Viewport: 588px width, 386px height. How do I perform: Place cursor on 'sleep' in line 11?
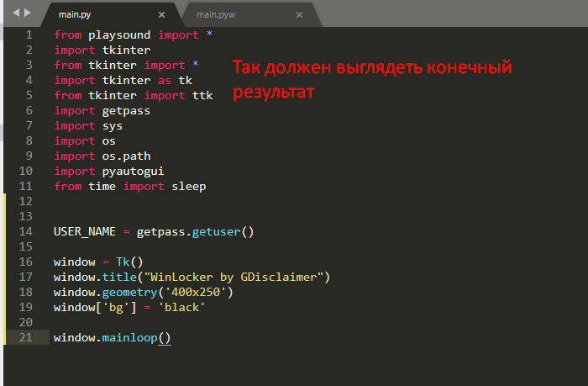coord(189,186)
